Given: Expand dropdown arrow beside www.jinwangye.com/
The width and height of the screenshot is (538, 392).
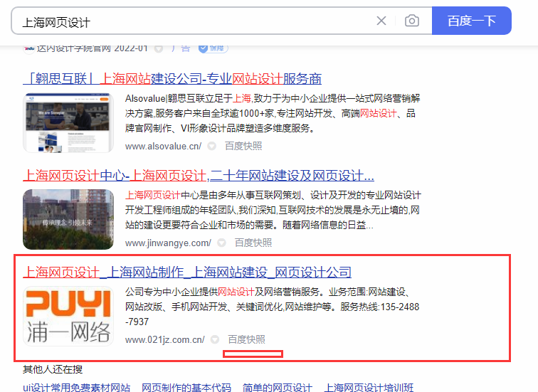Looking at the screenshot, I should point(221,243).
